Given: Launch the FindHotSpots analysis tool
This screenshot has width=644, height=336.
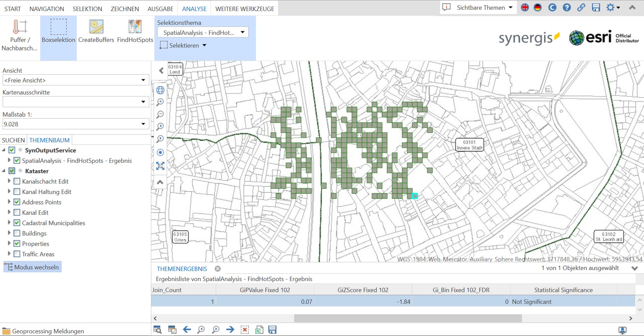Looking at the screenshot, I should 135,31.
